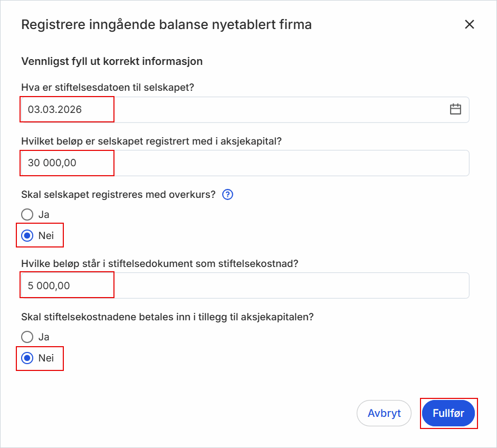Select Ja for overkurs registration
Screen dimensions: 497x448
(x=26, y=215)
